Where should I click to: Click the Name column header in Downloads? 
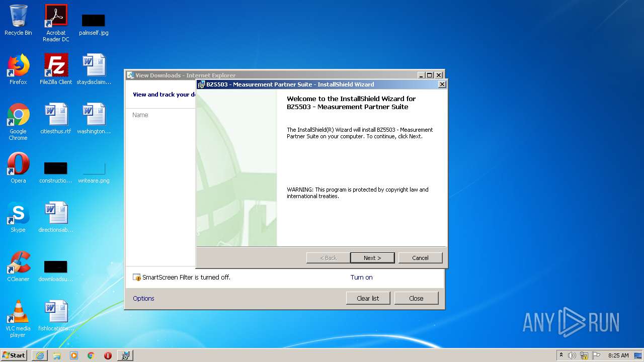140,115
